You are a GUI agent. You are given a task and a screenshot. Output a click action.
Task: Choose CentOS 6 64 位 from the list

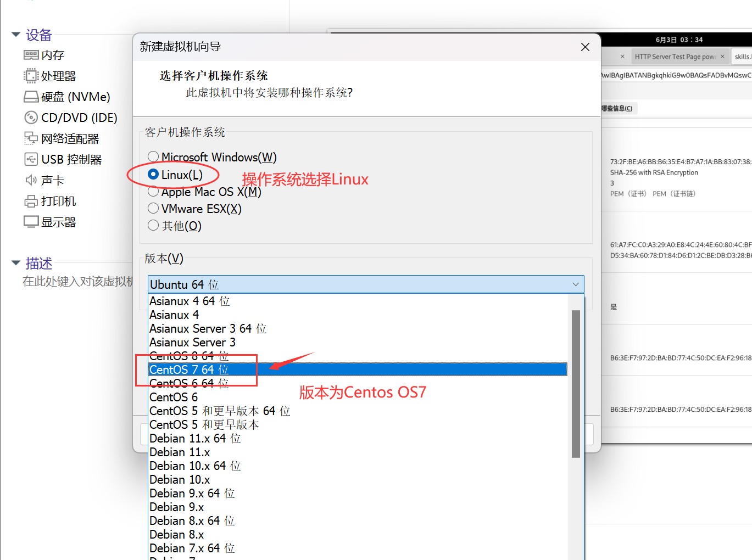coord(358,383)
